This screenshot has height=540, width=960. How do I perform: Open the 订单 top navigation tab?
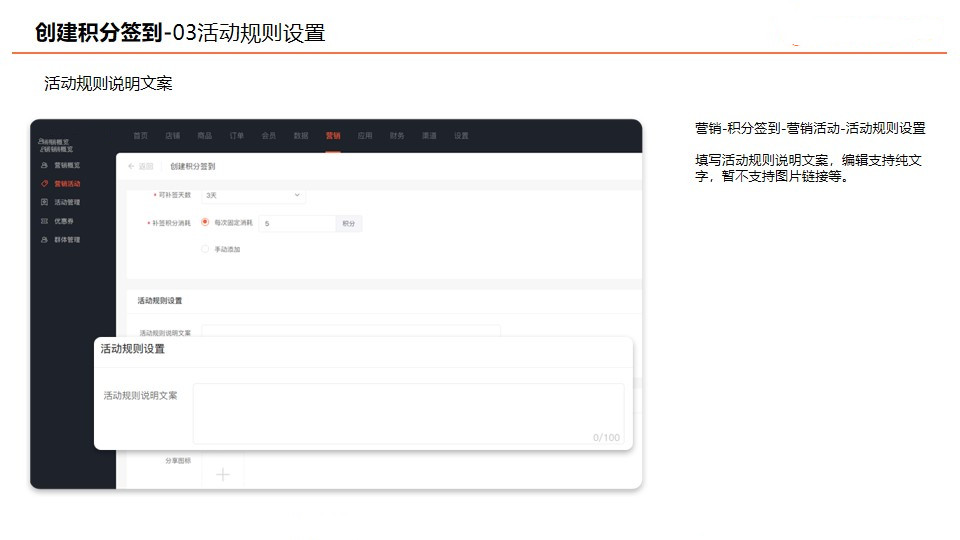(236, 136)
